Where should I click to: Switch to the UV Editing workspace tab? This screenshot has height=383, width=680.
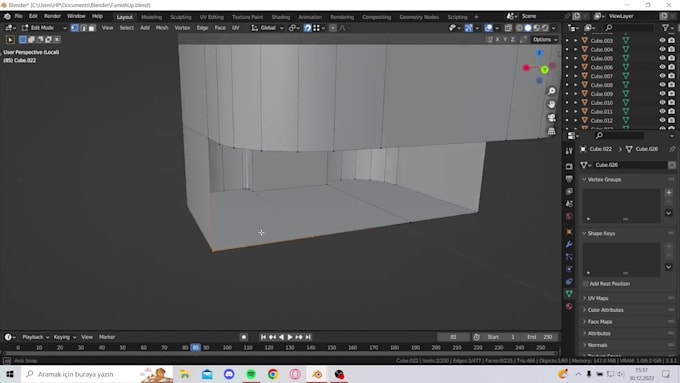coord(212,17)
